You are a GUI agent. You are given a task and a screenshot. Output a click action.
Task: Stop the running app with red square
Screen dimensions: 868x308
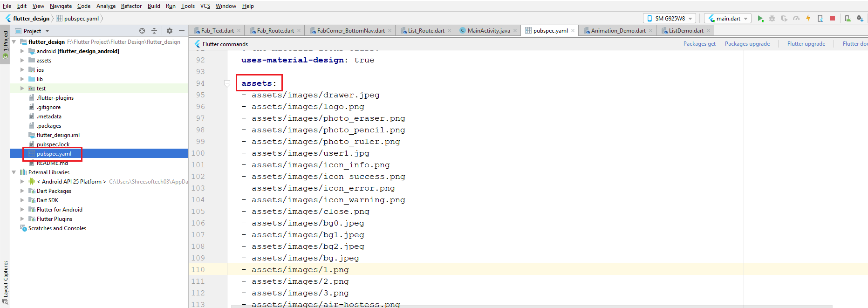(833, 19)
